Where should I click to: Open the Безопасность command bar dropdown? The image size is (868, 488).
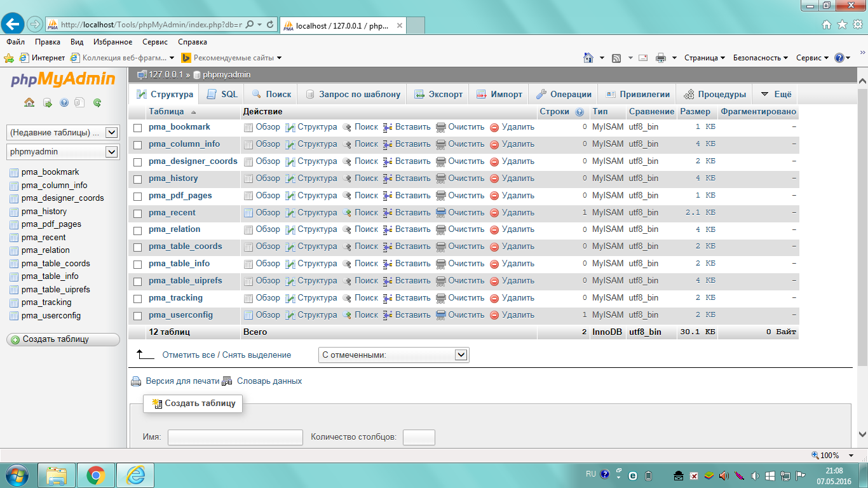[761, 58]
